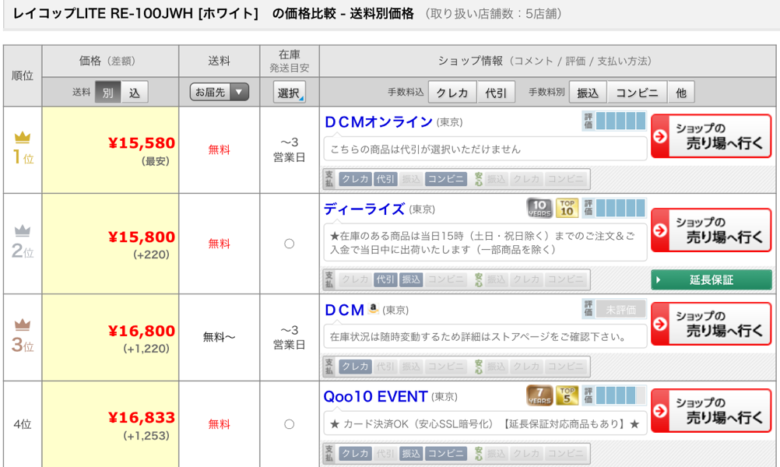Open the お届先 destination dropdown
The height and width of the screenshot is (467, 780).
[219, 92]
